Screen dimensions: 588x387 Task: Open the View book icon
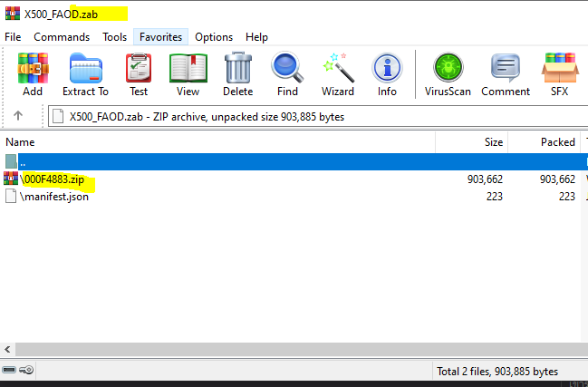[x=188, y=68]
